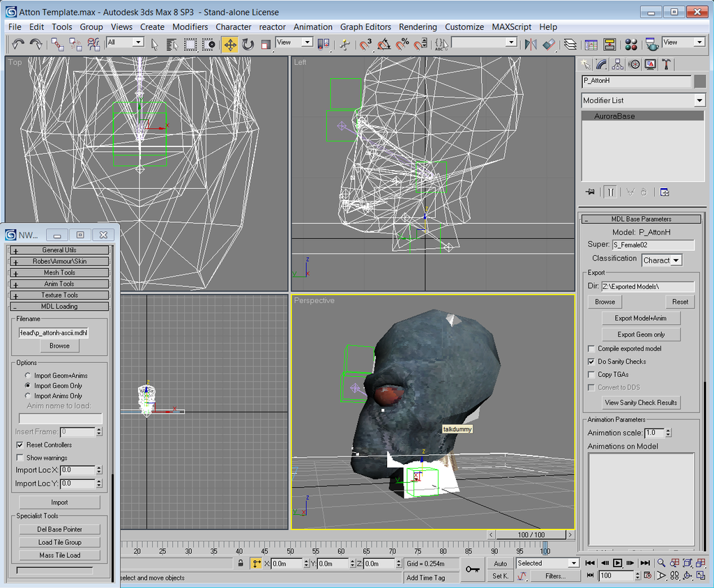This screenshot has width=714, height=588.
Task: Switch to the Hierarchy command panel tab
Action: (x=618, y=65)
